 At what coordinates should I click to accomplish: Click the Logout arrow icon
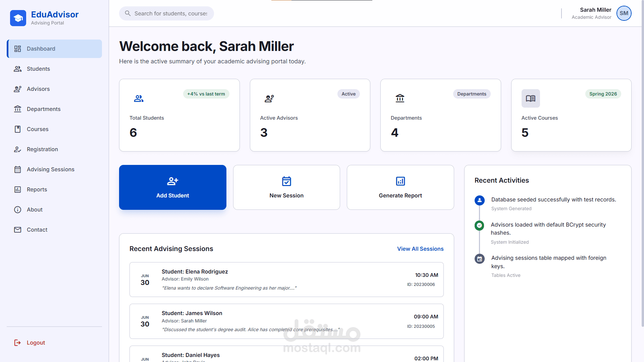(17, 343)
